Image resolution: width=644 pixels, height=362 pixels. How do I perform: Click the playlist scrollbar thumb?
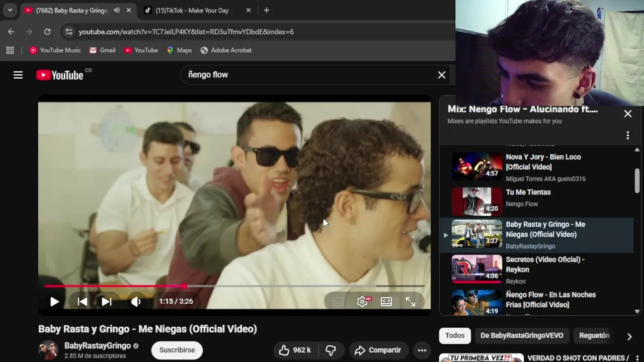pyautogui.click(x=637, y=180)
